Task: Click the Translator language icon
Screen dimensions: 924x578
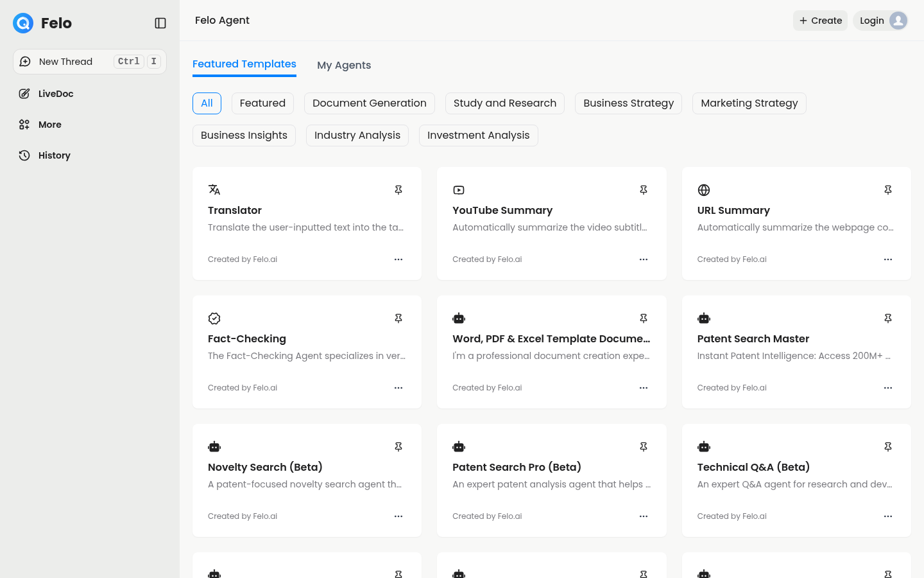Action: [x=214, y=190]
